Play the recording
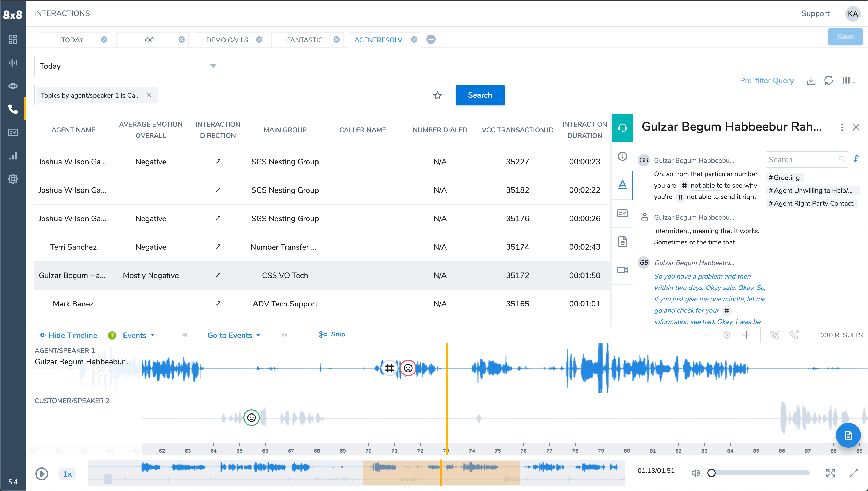The image size is (868, 491). (42, 474)
